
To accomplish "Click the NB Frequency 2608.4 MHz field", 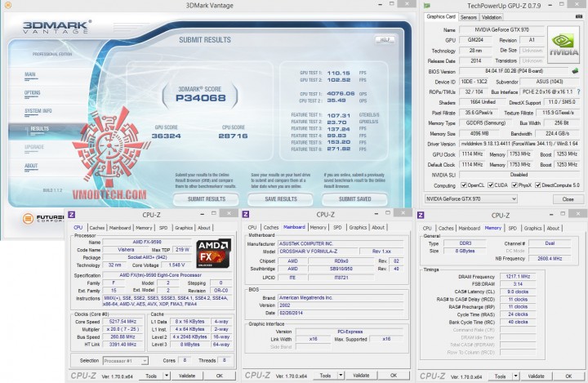I will (550, 258).
